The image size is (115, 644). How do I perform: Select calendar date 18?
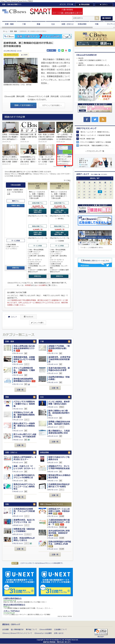(100, 191)
